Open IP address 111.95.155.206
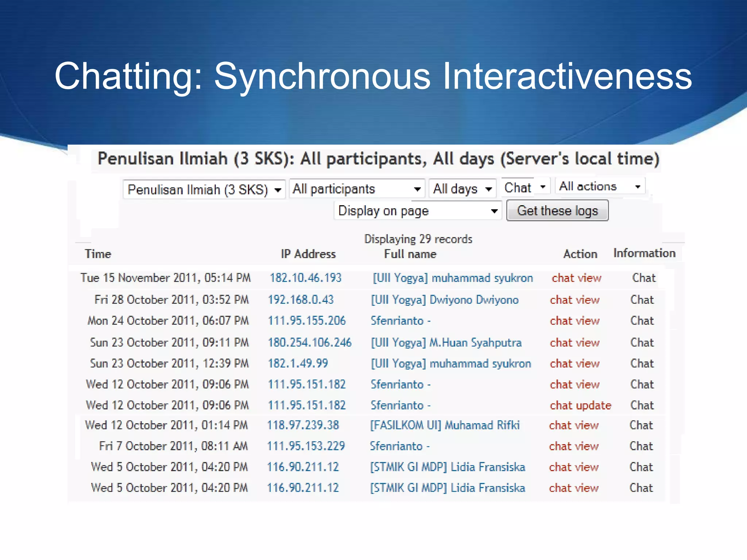The image size is (747, 560). (307, 321)
